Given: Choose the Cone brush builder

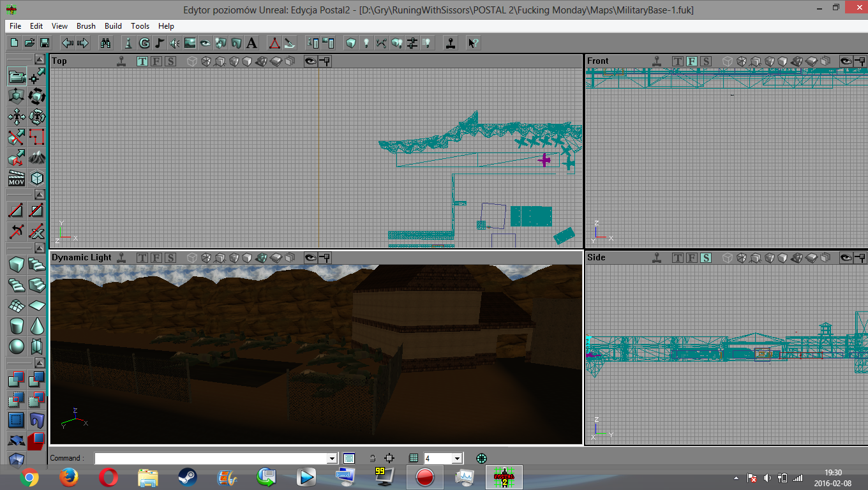Looking at the screenshot, I should [x=37, y=325].
